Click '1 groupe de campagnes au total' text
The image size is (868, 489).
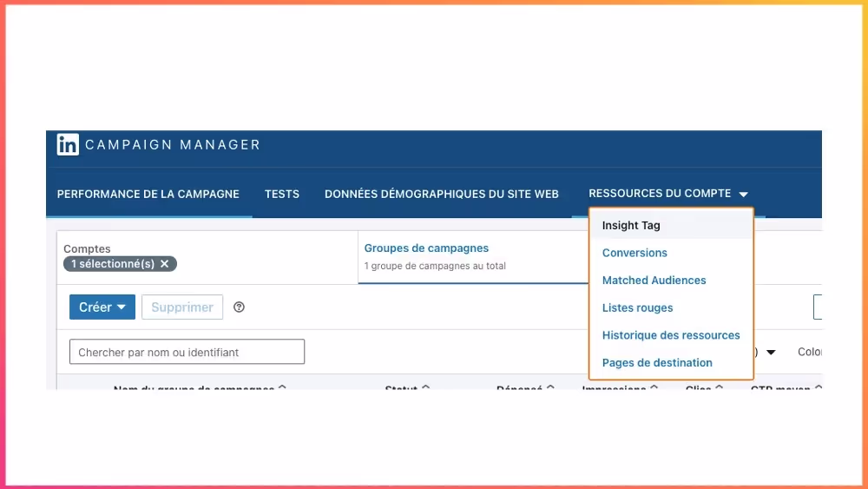435,266
